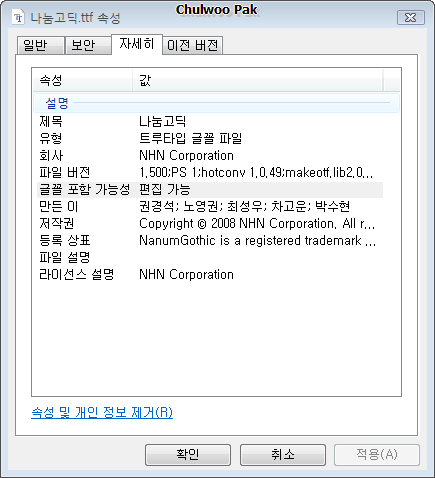
Task: Click the Copyright © 2008 NHN value
Action: click(x=257, y=223)
